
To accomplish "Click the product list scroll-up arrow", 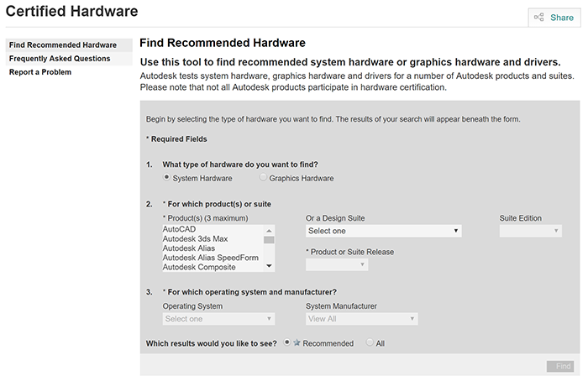I will pyautogui.click(x=269, y=230).
